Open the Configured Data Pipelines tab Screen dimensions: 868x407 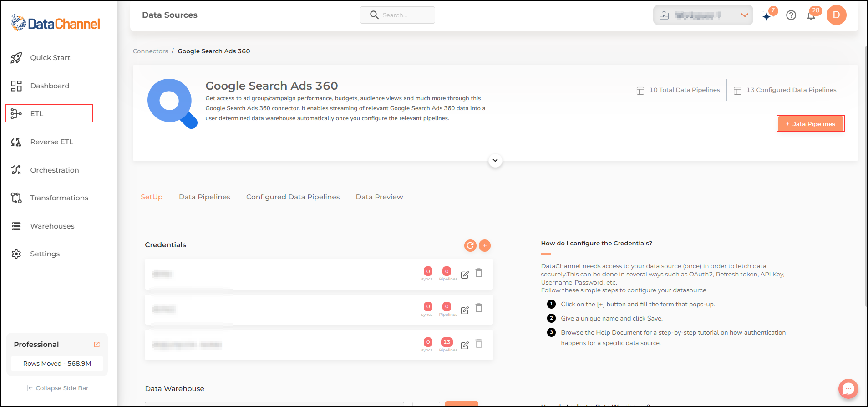pos(293,197)
